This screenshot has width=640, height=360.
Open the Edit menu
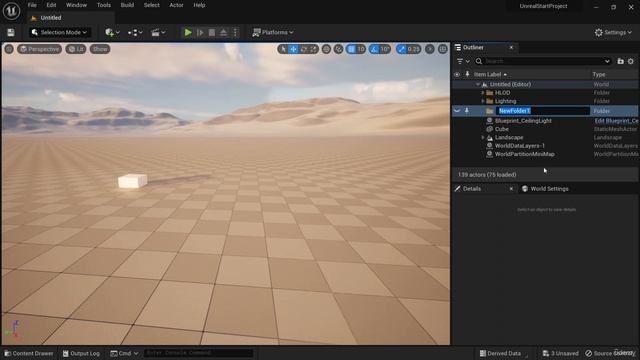point(51,5)
